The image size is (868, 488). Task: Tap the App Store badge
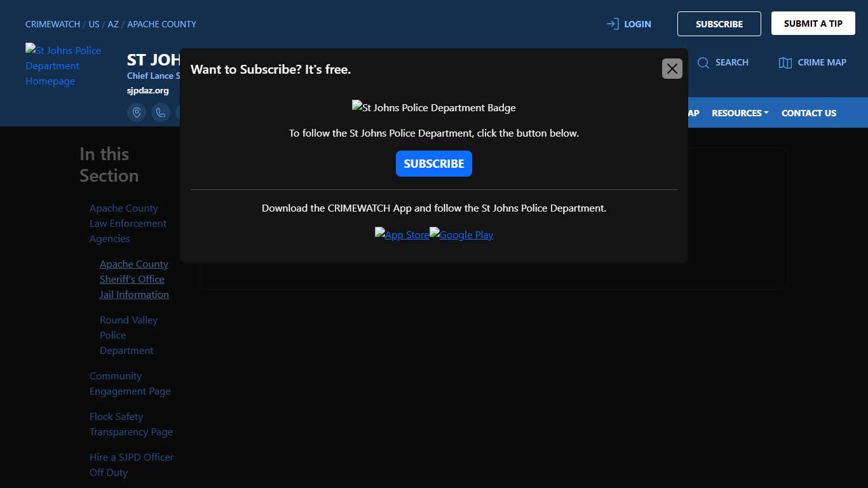(x=402, y=234)
